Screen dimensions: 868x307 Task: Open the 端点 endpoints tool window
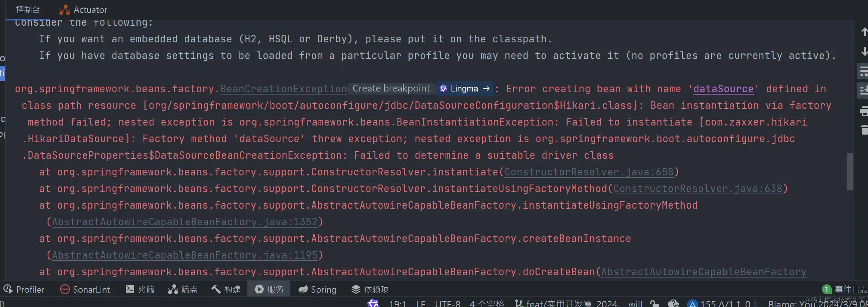(x=183, y=289)
